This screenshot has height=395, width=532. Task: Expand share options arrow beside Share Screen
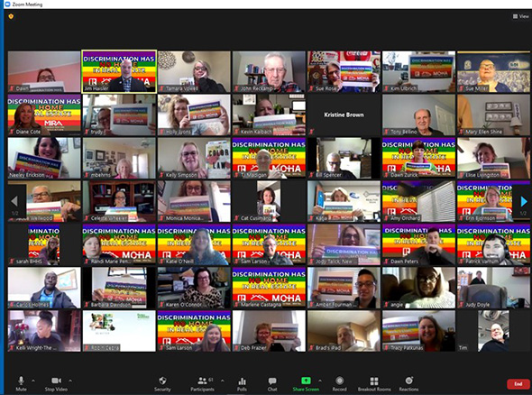[320, 381]
